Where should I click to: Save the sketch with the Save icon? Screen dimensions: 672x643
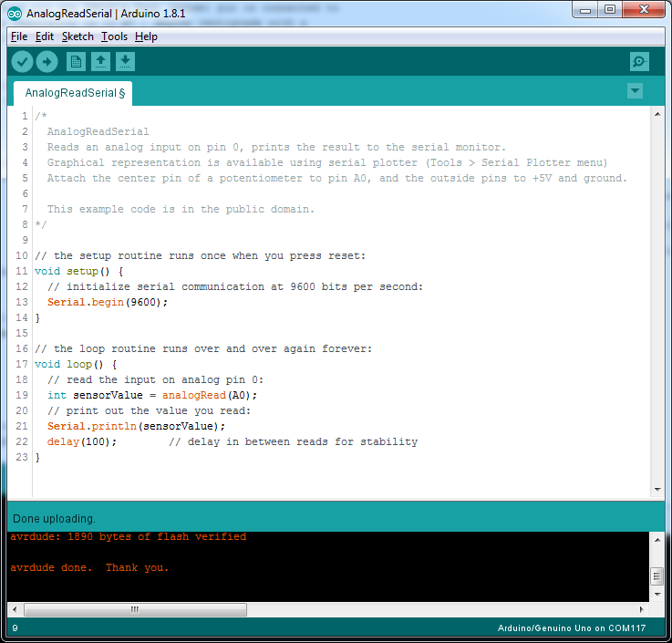(125, 62)
